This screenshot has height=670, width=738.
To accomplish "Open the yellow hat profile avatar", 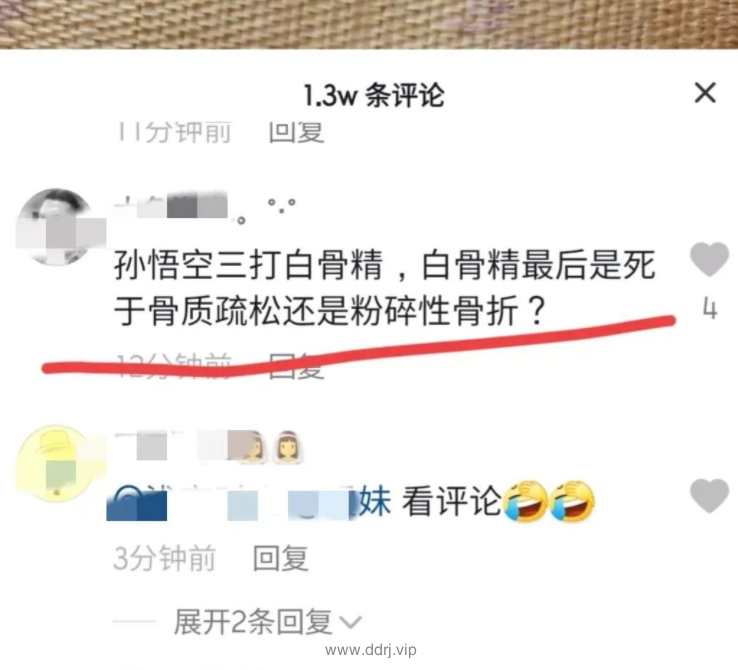I will point(56,464).
